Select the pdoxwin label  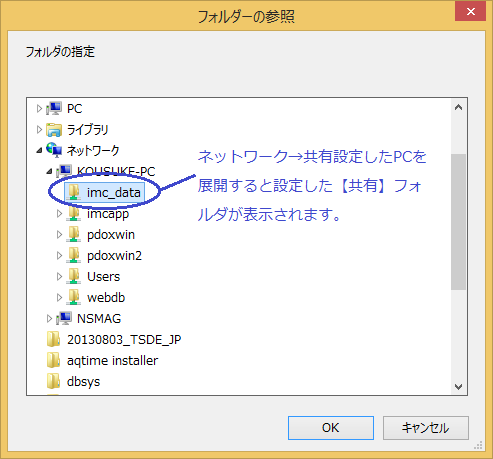point(111,235)
